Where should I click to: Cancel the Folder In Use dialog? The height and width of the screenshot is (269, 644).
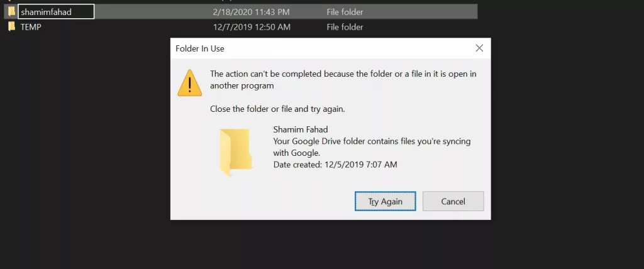pos(453,201)
